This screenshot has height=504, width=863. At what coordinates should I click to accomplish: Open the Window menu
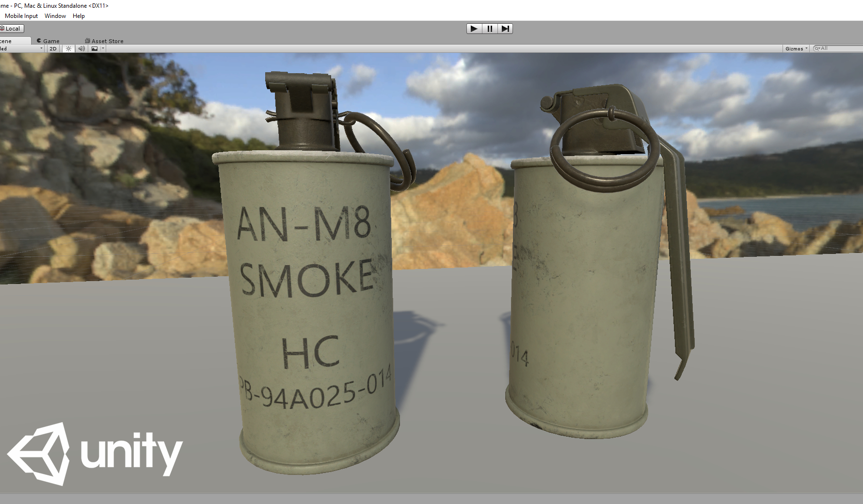[x=55, y=16]
